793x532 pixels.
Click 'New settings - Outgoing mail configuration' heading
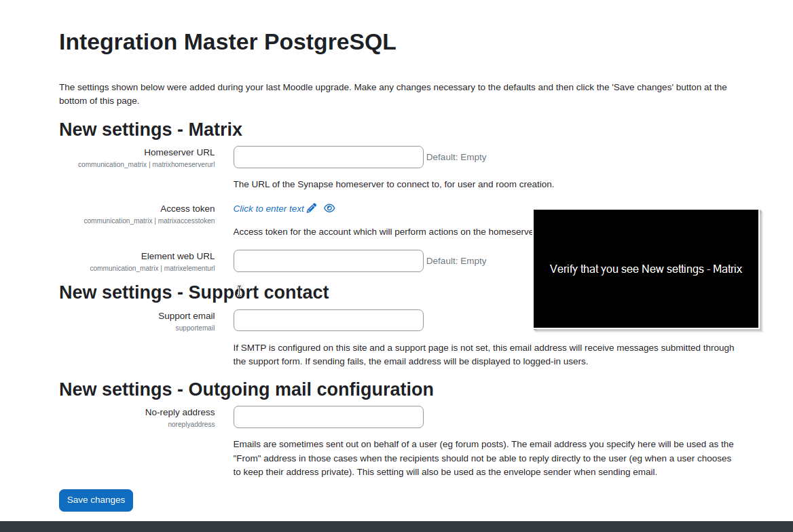[246, 389]
